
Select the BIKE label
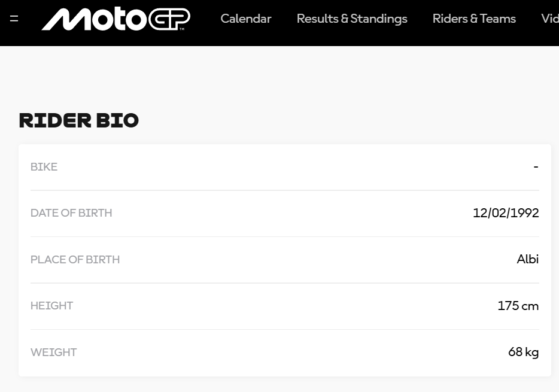pyautogui.click(x=44, y=167)
